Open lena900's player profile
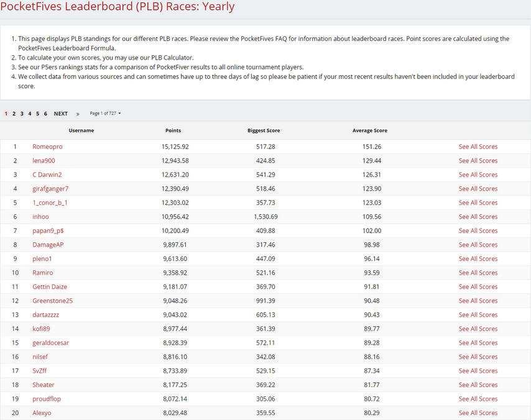Screen dimensions: 531x420 44,161
